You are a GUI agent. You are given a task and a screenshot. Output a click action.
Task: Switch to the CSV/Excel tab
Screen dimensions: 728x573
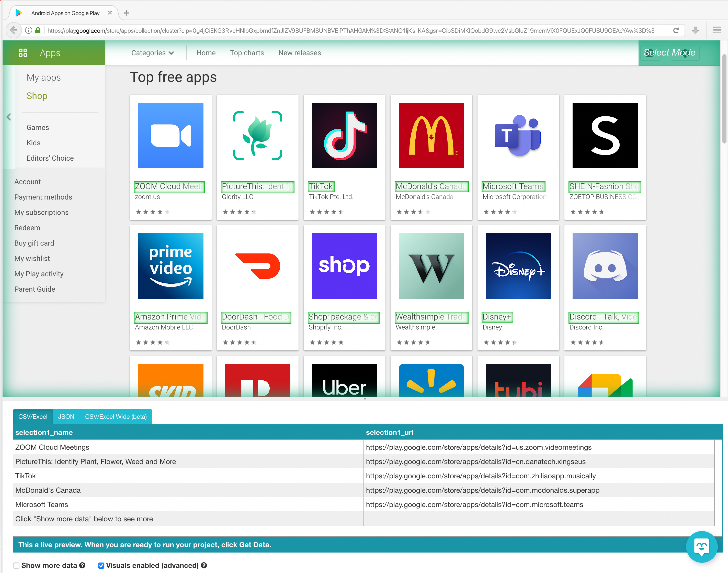click(33, 416)
